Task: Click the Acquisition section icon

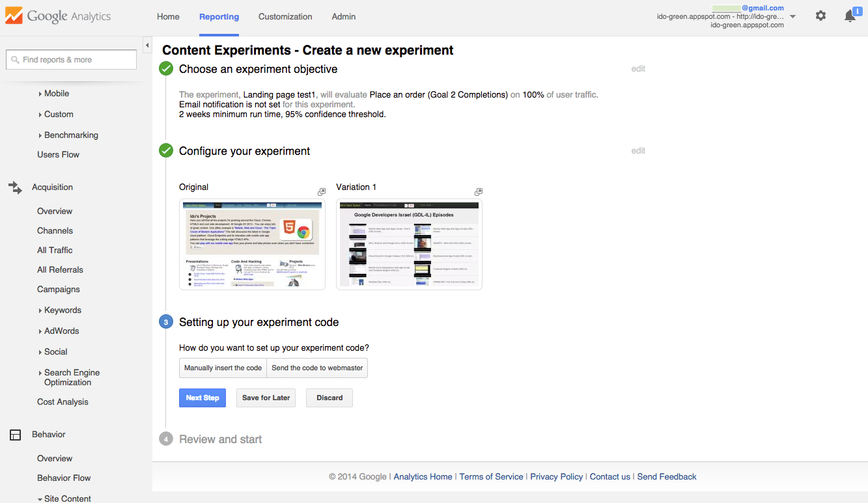Action: (15, 187)
